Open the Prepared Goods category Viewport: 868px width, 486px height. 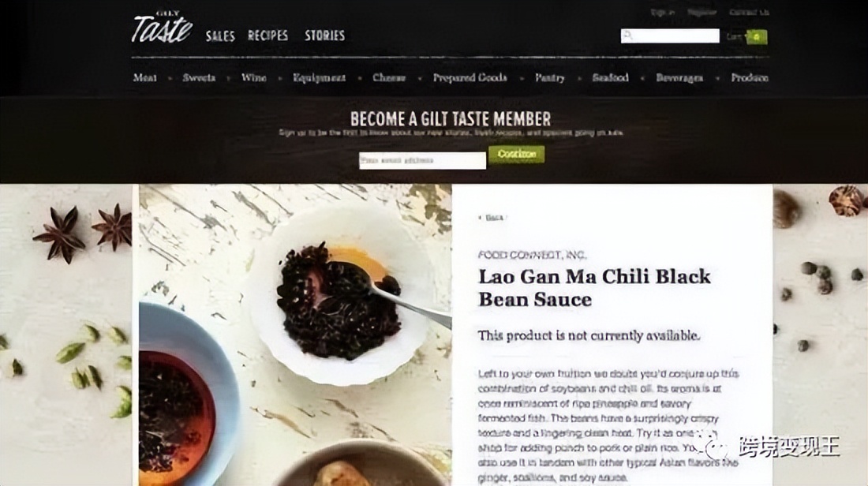[470, 77]
